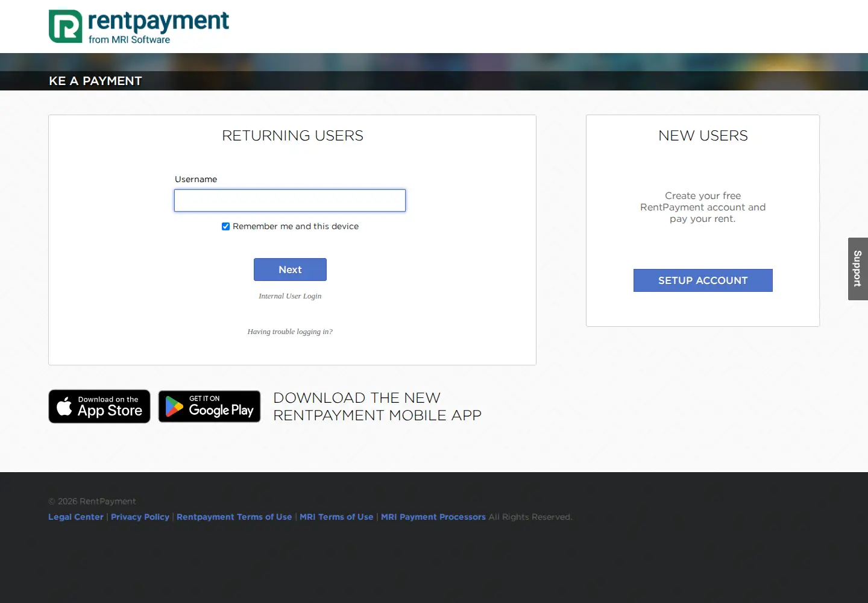Click the 2026 RentPayment copyright text
868x603 pixels.
click(x=92, y=501)
